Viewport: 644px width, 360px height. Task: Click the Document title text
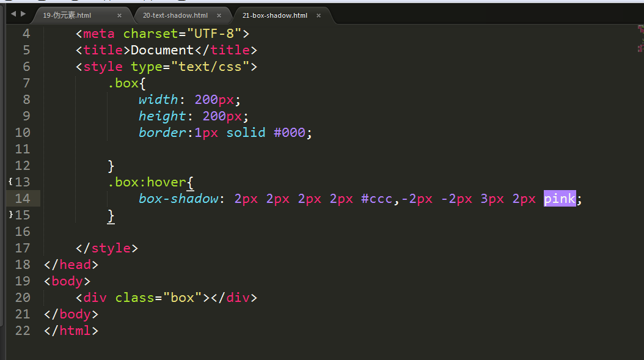[x=163, y=50]
